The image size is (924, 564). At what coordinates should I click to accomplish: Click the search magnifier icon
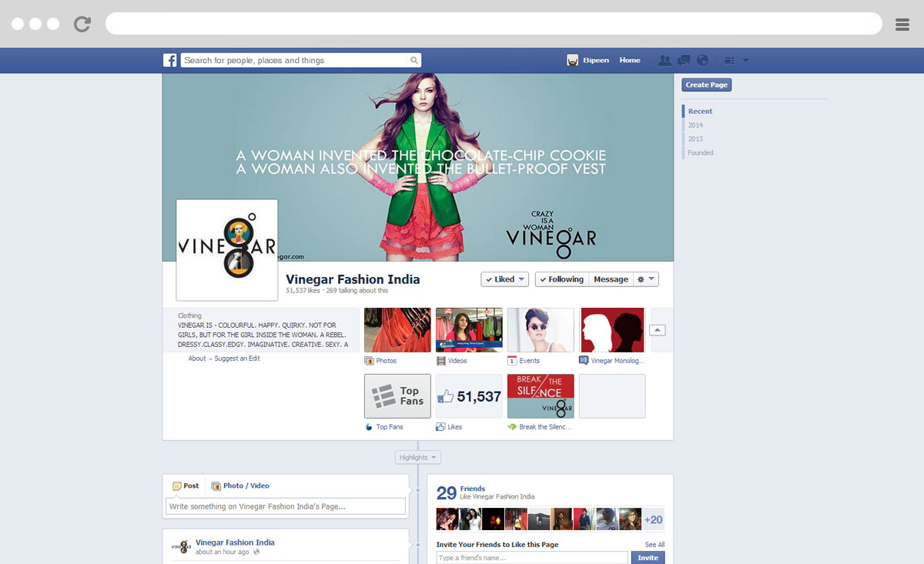413,60
